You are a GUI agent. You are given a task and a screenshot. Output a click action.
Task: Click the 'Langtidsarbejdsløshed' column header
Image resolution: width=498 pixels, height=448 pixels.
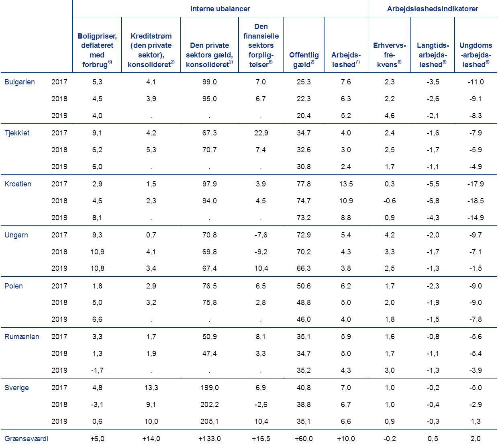point(433,55)
